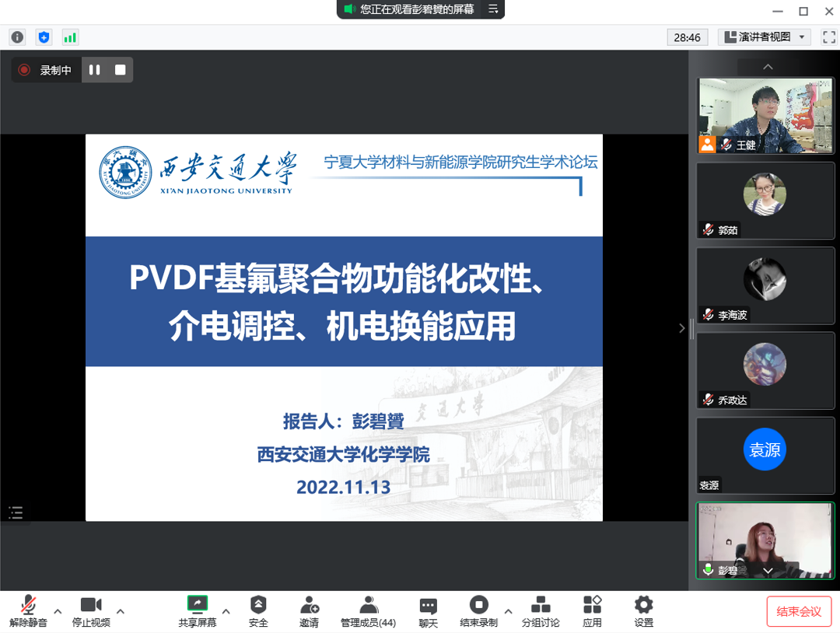840x633 pixels.
Task: Expand the 演讲者视图 view dropdown
Action: (x=765, y=37)
